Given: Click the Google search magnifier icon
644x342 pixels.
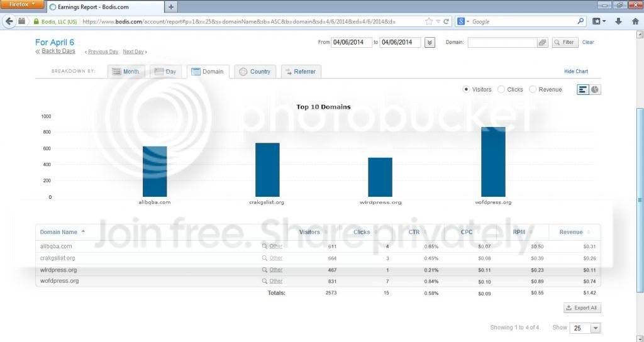Looking at the screenshot, I should click(x=580, y=21).
